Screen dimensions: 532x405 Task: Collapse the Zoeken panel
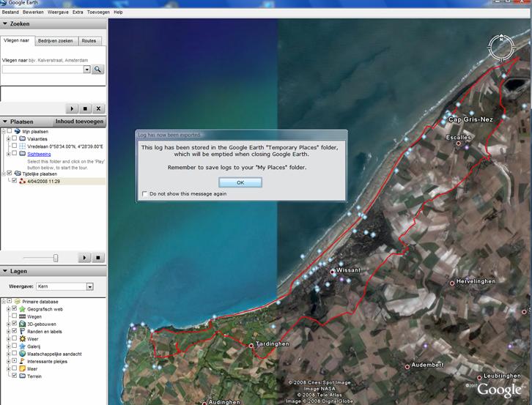5,23
